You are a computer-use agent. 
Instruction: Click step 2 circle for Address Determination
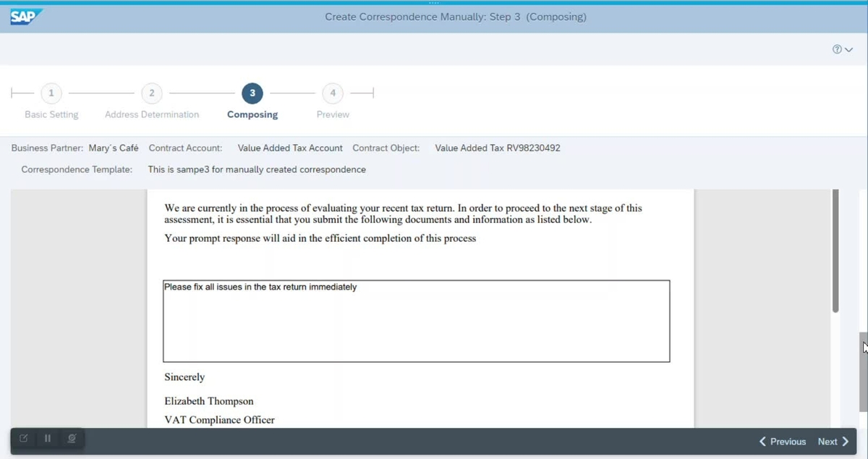coord(151,93)
